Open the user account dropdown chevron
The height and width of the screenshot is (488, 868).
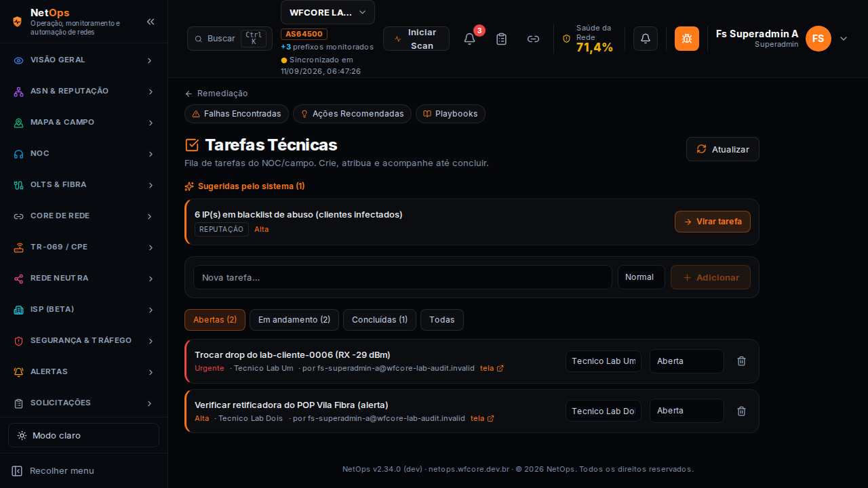844,39
